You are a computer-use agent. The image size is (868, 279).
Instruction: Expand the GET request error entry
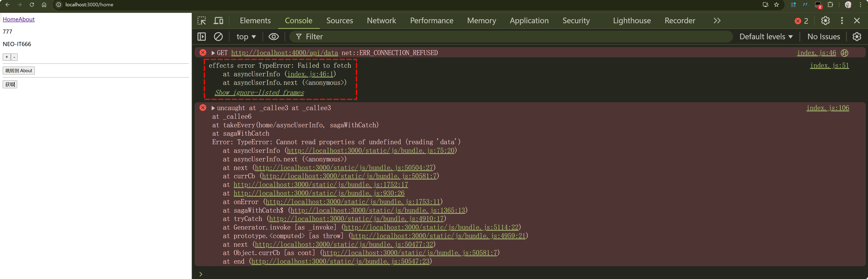(213, 53)
